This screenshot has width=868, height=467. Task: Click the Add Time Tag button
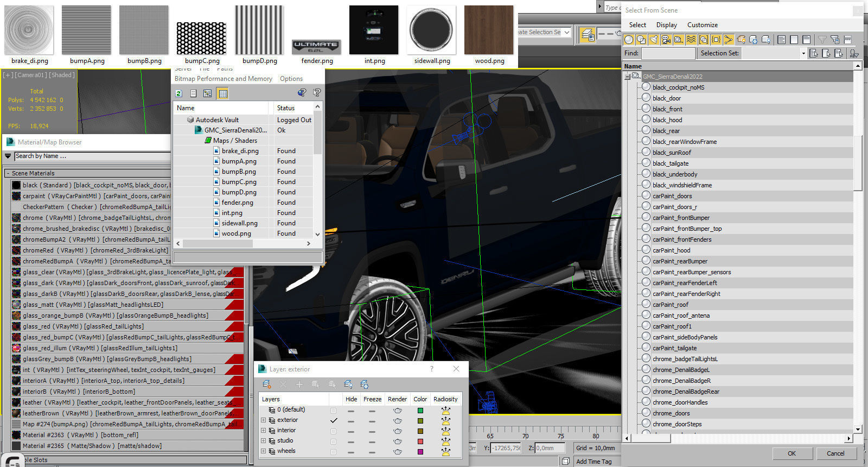coord(593,462)
